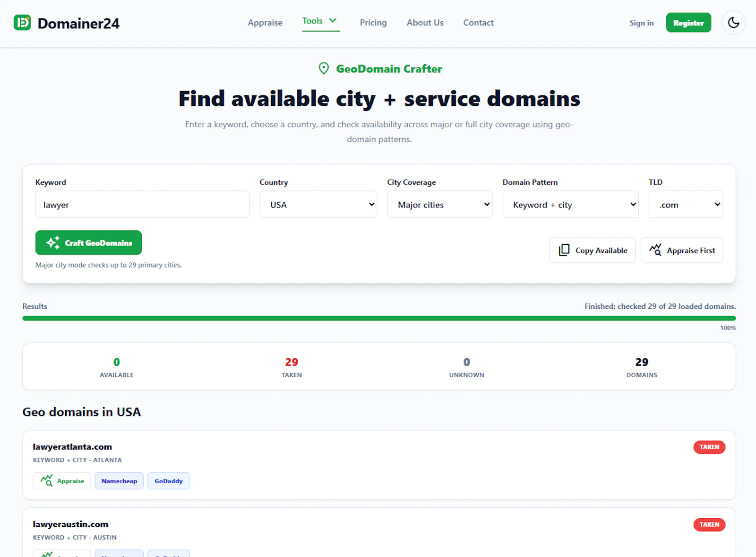Click the 'Finished: checked 29 of 29' status

pos(660,306)
